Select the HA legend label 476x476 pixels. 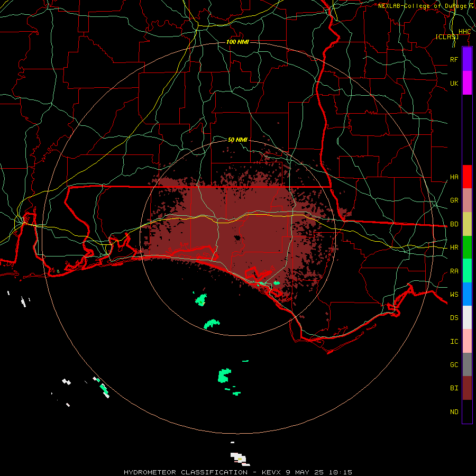point(454,177)
